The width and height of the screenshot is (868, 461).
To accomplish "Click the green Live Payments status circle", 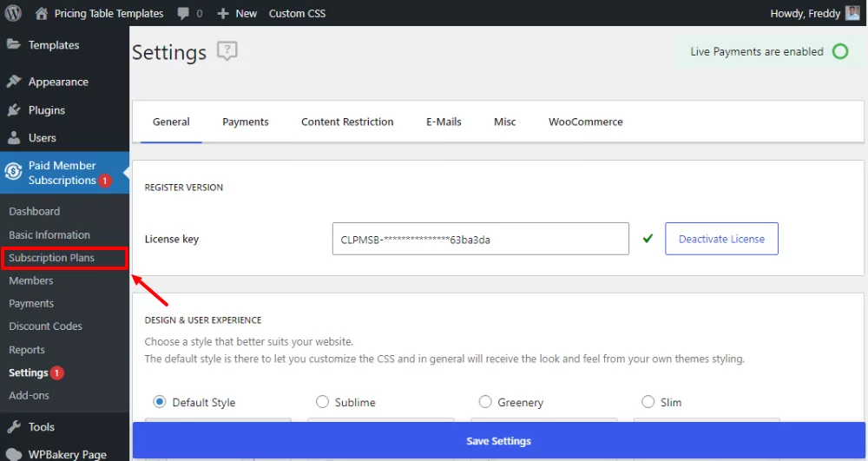I will point(840,51).
